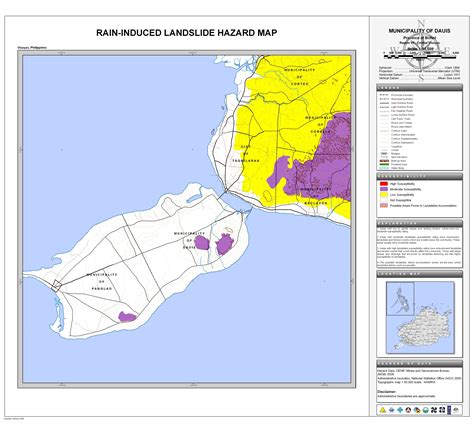Click the Bohol island map in Location Map
This screenshot has height=437, width=474.
[x=426, y=327]
